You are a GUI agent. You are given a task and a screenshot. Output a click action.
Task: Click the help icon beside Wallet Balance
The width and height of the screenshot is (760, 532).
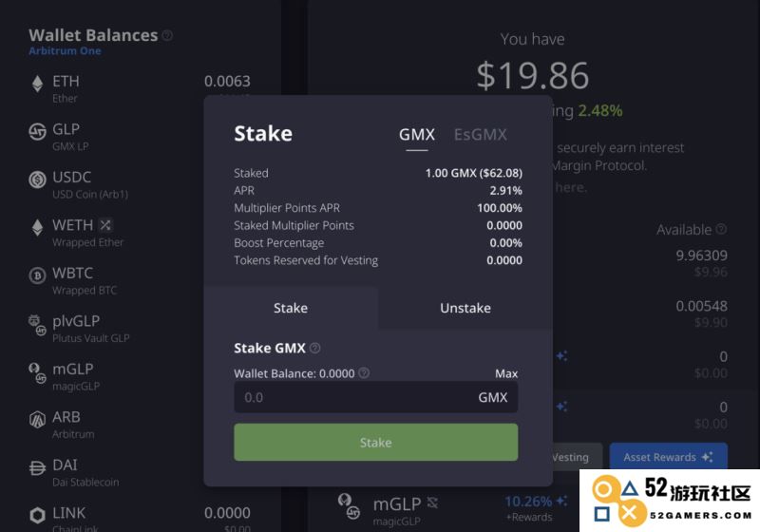pos(364,372)
